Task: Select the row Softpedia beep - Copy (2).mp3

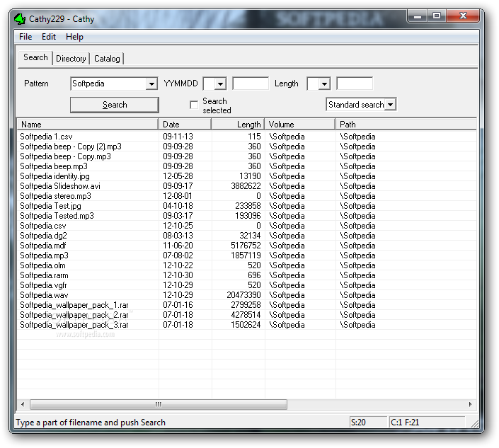Action: pos(247,147)
